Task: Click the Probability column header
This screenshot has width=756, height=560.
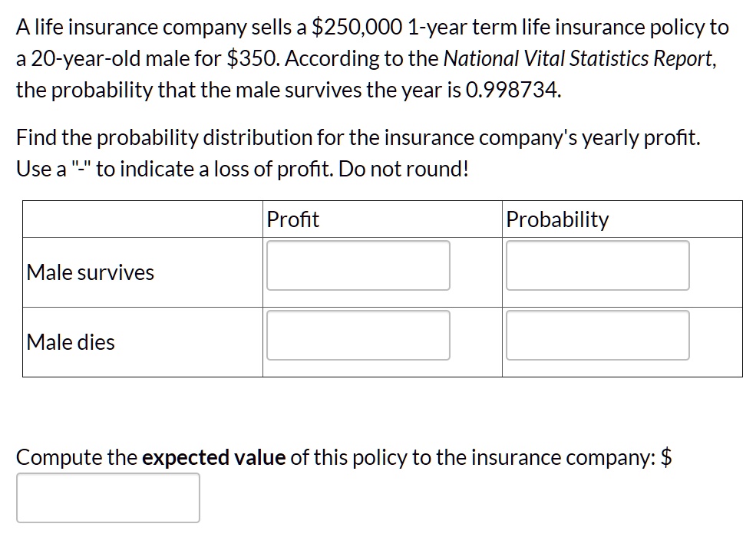Action: click(556, 219)
